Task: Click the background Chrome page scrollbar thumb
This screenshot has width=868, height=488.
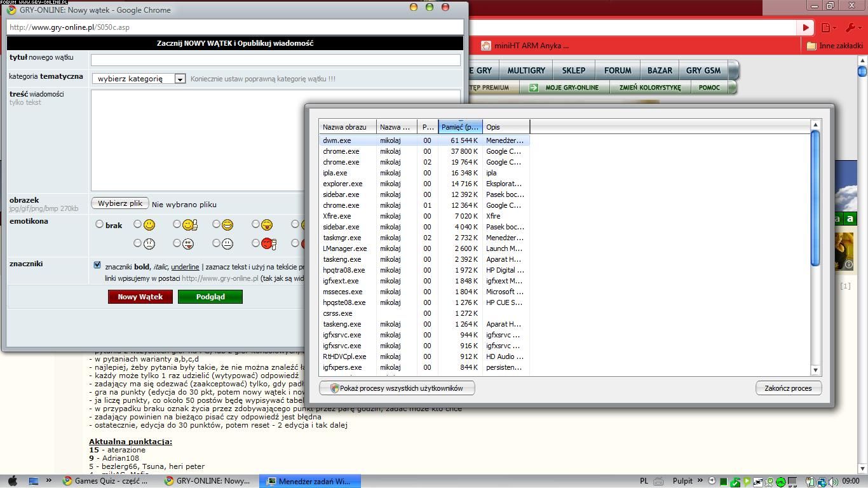Action: coord(862,70)
